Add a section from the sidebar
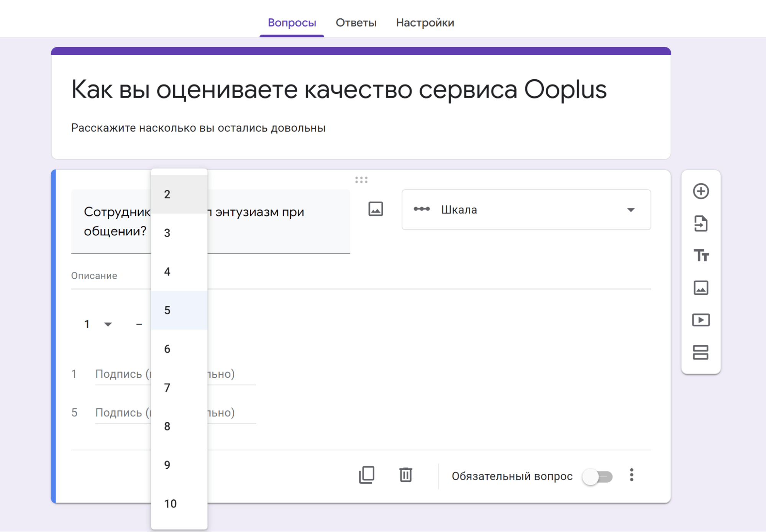The width and height of the screenshot is (766, 532). [x=700, y=352]
